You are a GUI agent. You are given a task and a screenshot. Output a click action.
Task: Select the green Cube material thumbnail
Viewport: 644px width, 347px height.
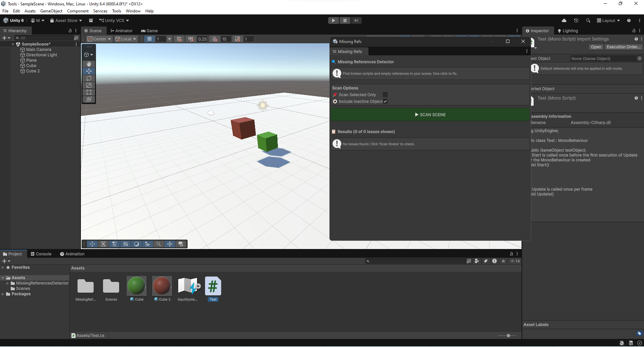137,286
